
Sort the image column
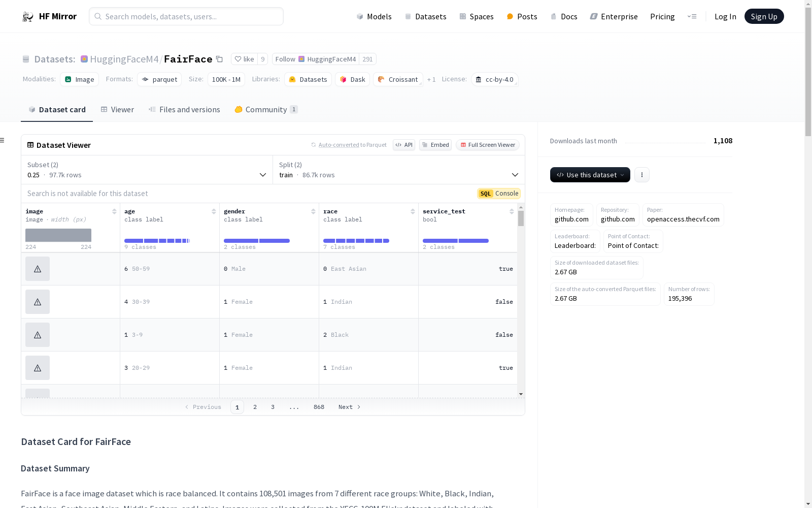pos(114,211)
